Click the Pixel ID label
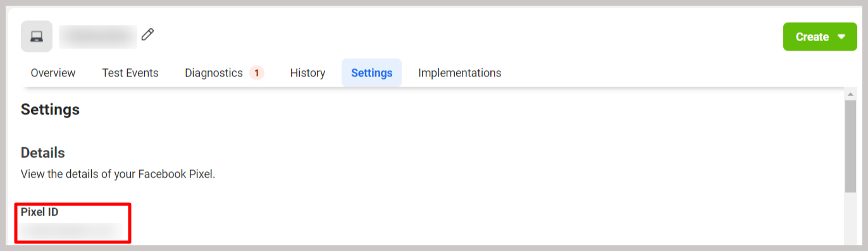The width and height of the screenshot is (868, 251). point(39,212)
